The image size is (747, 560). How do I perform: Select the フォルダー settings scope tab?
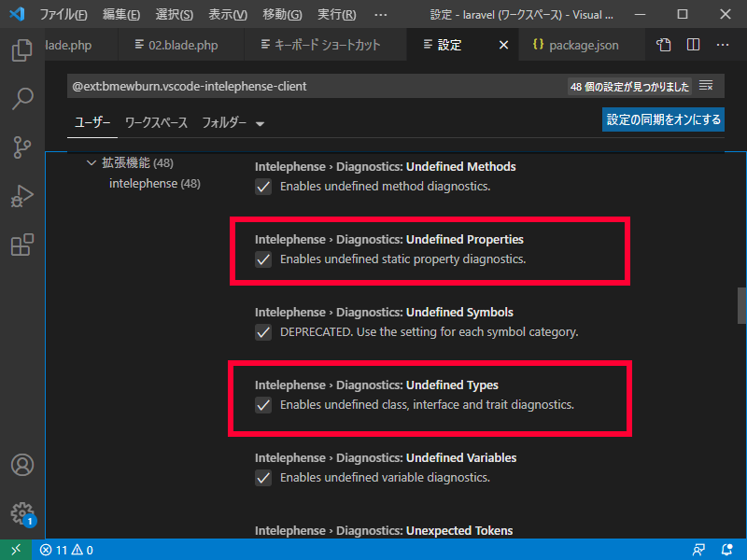pyautogui.click(x=224, y=123)
